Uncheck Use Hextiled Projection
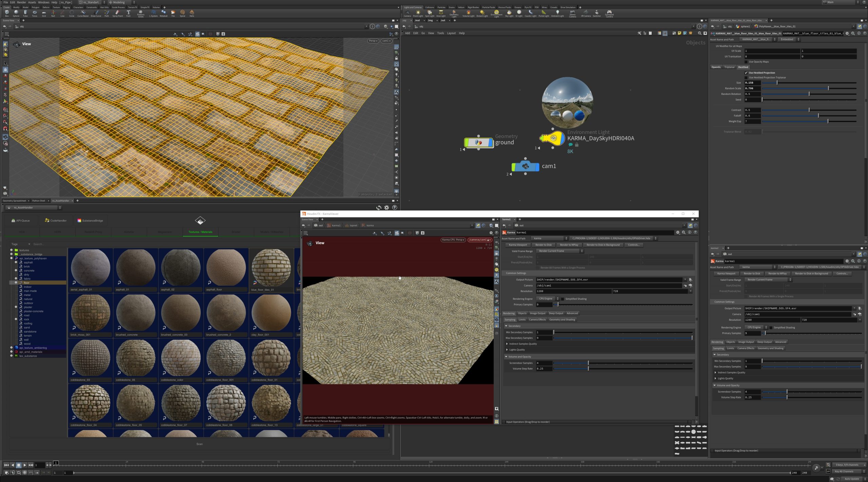The height and width of the screenshot is (482, 868). tap(746, 73)
